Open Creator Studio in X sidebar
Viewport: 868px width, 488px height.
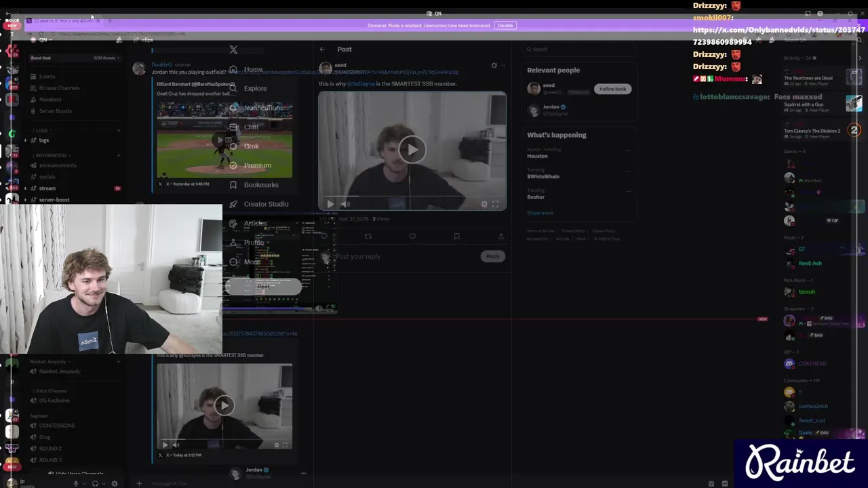(258, 204)
